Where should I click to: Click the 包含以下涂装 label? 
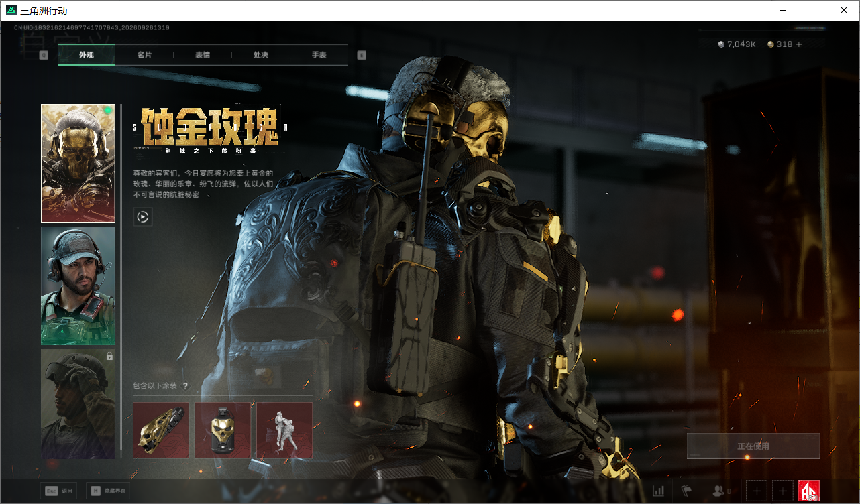pos(155,386)
